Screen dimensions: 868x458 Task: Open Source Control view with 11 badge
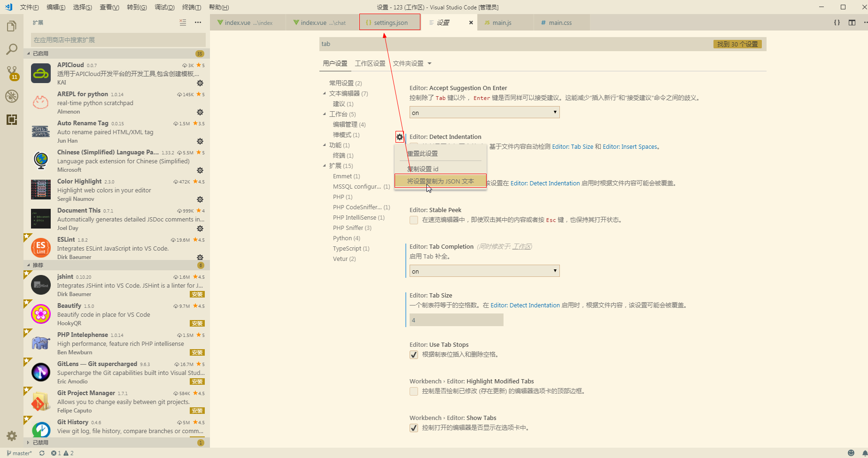tap(12, 73)
